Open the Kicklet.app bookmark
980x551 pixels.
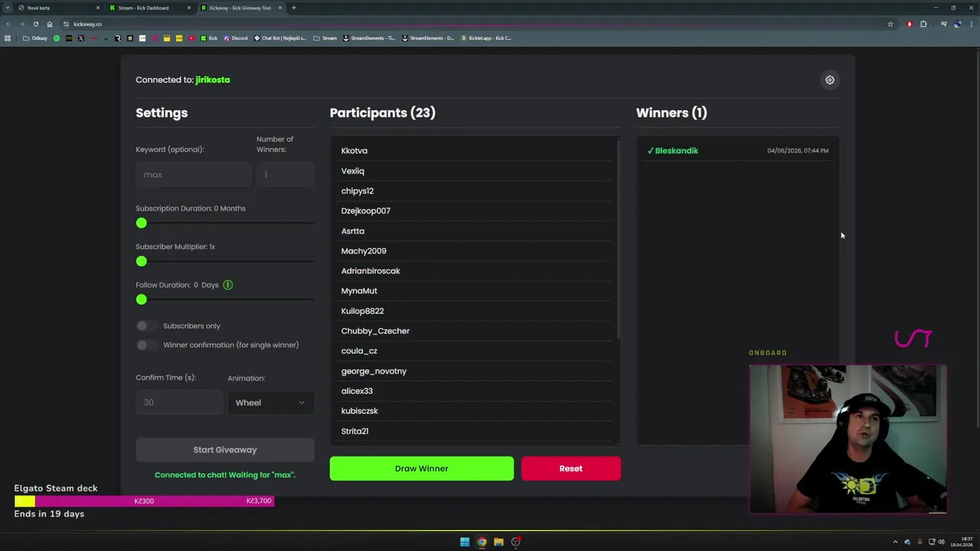pos(485,37)
